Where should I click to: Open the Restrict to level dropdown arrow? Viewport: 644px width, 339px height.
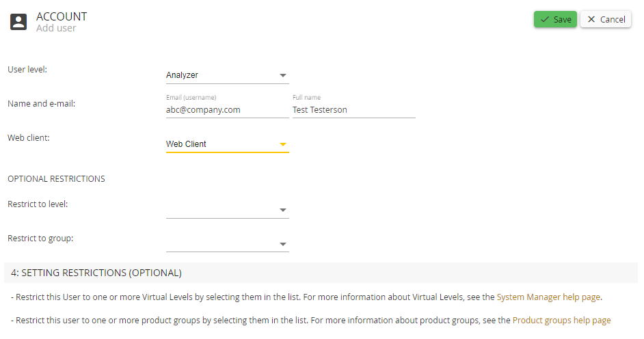tap(282, 210)
